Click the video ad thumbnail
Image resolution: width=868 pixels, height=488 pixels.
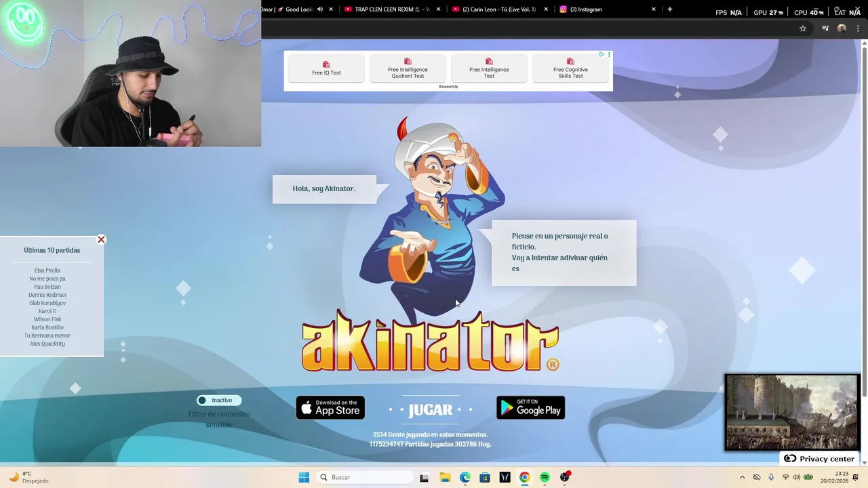point(791,412)
